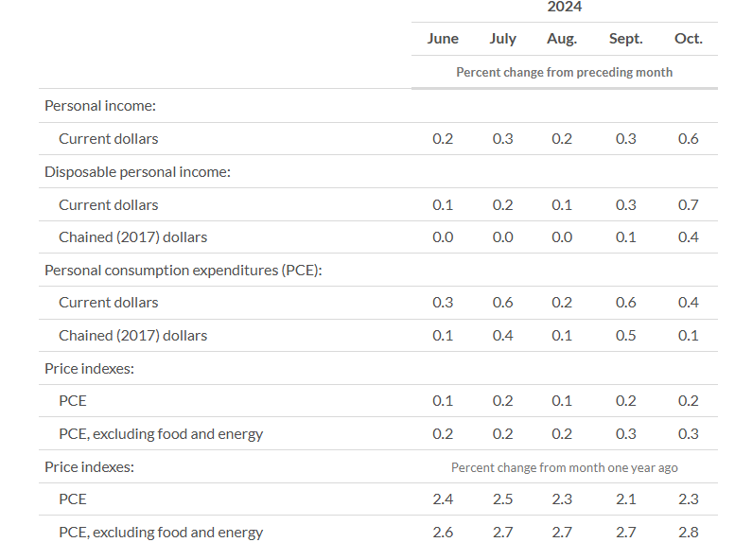
Task: Select the Oct. column header
Action: [689, 39]
